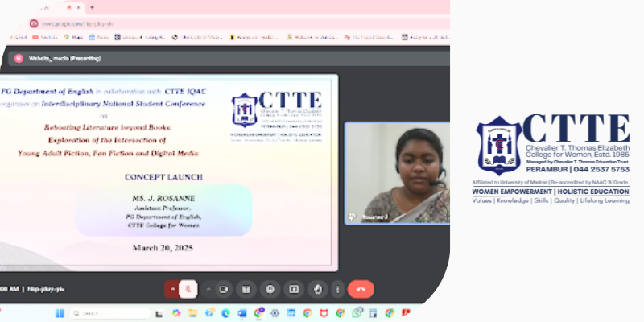View site information icon in address bar
This screenshot has width=644, height=322.
pyautogui.click(x=34, y=23)
